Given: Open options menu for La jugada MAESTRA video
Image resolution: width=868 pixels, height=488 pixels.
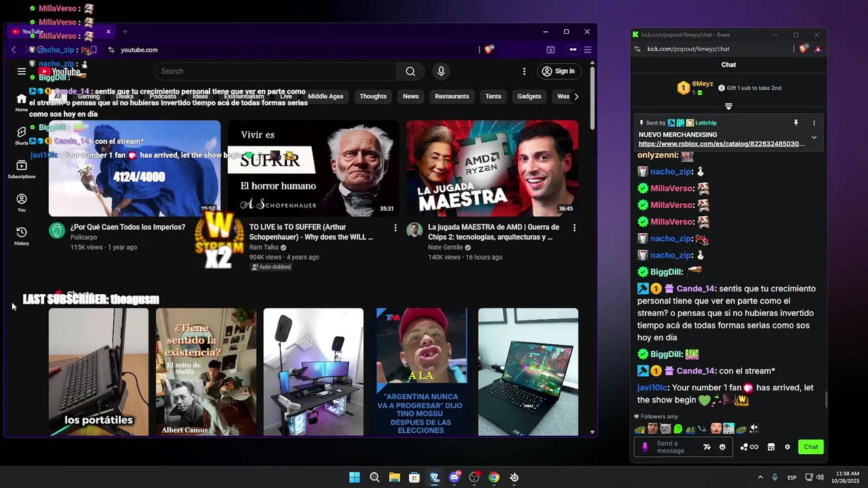Looking at the screenshot, I should point(574,228).
